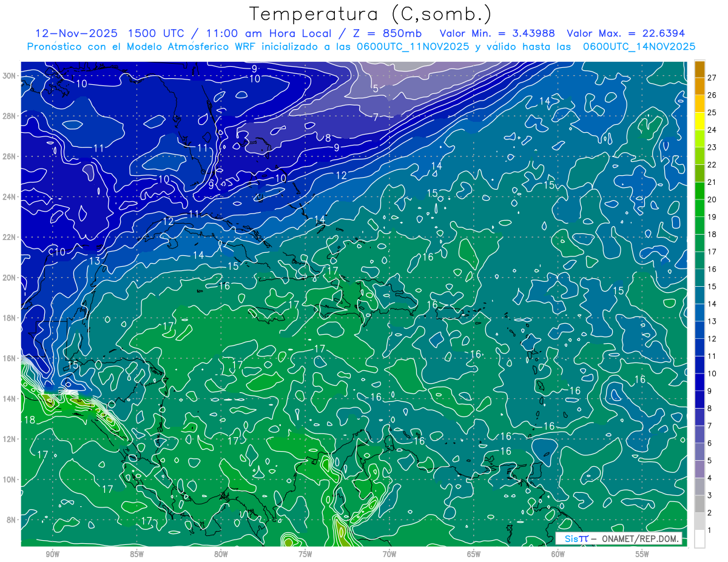Click the value '4' on the color scale
Screen dimensions: 728x562
[x=710, y=478]
